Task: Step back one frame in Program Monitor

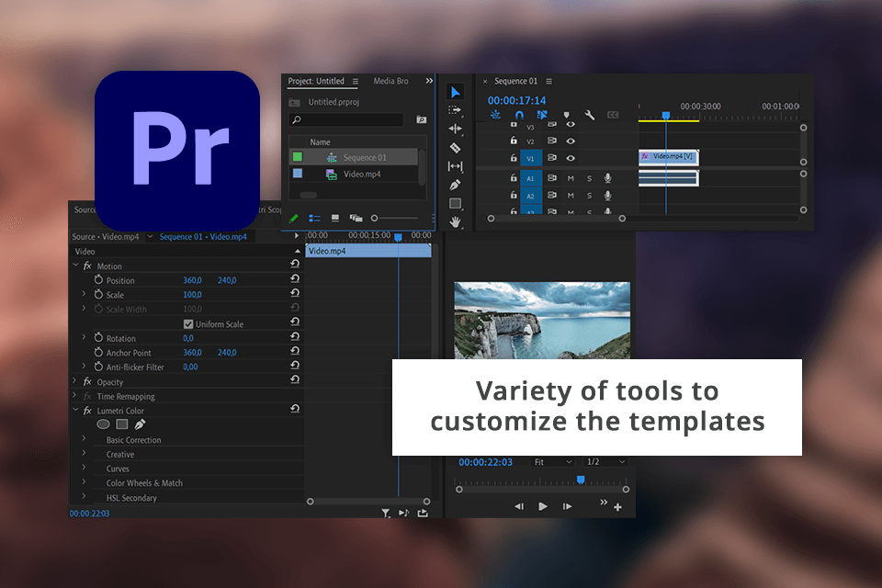Action: [x=519, y=506]
